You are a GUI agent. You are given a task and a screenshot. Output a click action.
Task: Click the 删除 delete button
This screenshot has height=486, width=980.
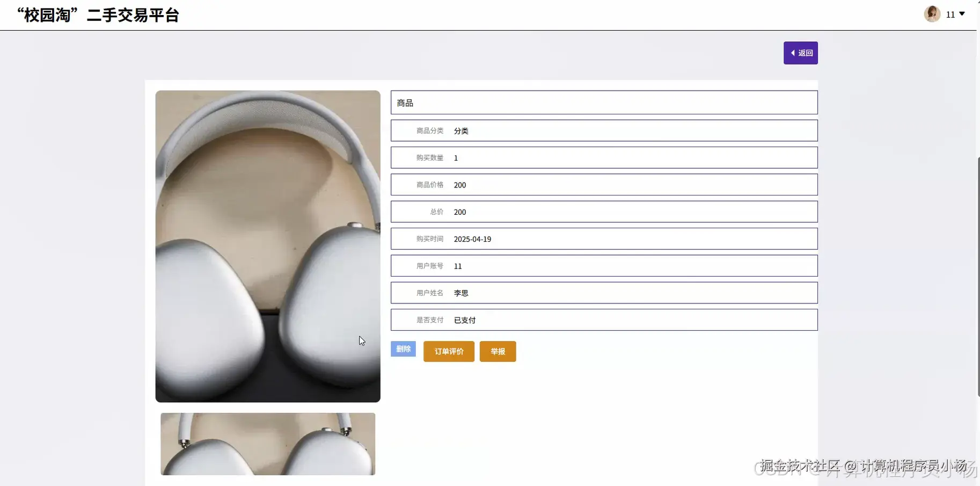(x=403, y=349)
